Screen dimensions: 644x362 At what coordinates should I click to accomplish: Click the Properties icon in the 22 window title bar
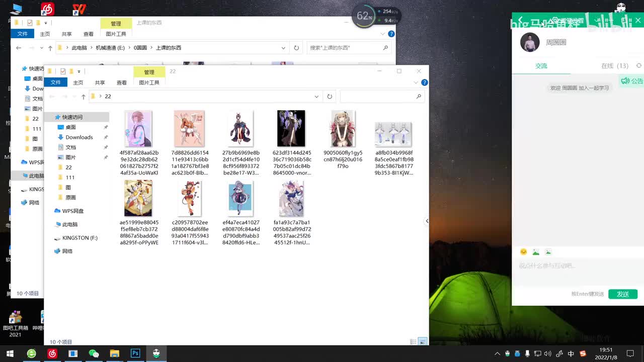pos(63,71)
